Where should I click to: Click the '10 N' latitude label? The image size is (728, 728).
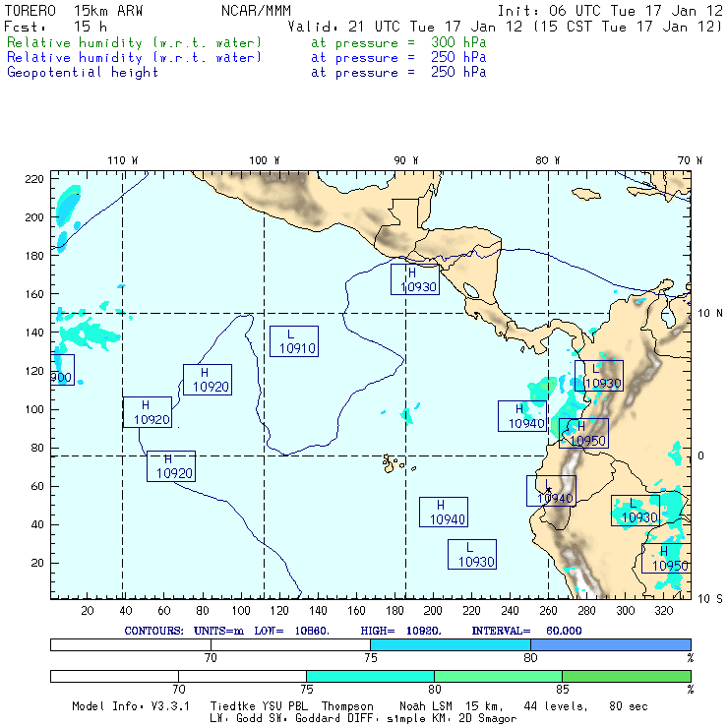tap(710, 314)
